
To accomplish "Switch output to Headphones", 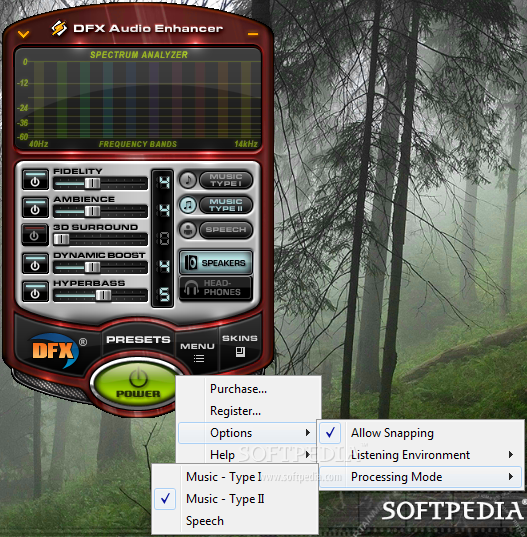I will click(216, 288).
